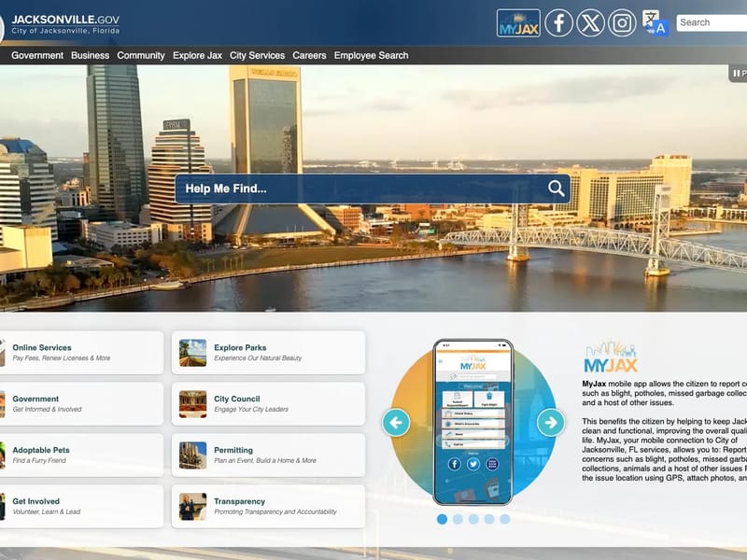The height and width of the screenshot is (560, 747).
Task: Pause the hero video playback
Action: pos(739,74)
